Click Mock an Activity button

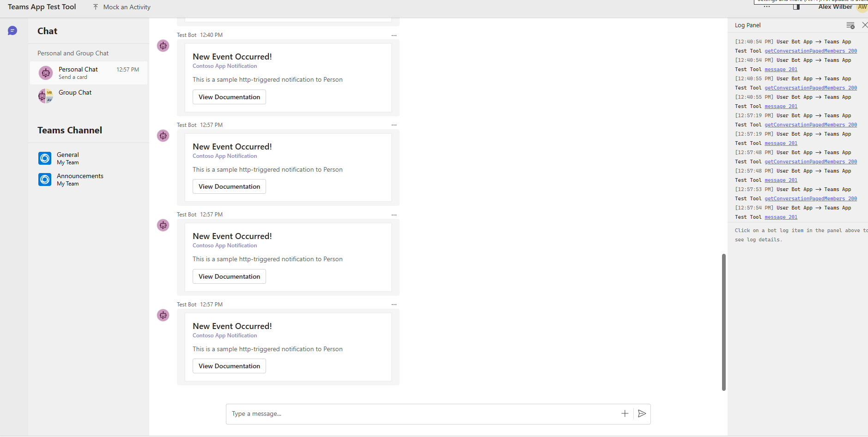click(x=121, y=7)
